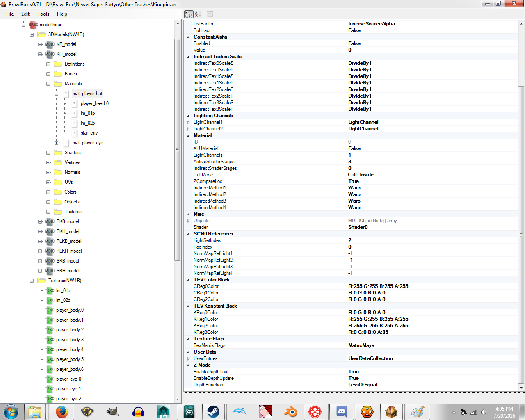Select the TEX0 icon for player_body.0
Screen dimensions: 525x420
pyautogui.click(x=50, y=310)
